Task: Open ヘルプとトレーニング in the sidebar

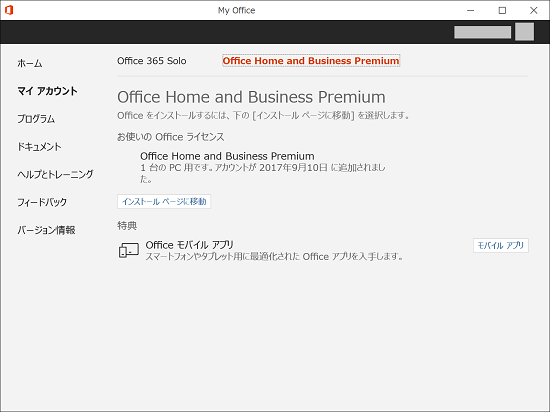Action: pyautogui.click(x=55, y=174)
